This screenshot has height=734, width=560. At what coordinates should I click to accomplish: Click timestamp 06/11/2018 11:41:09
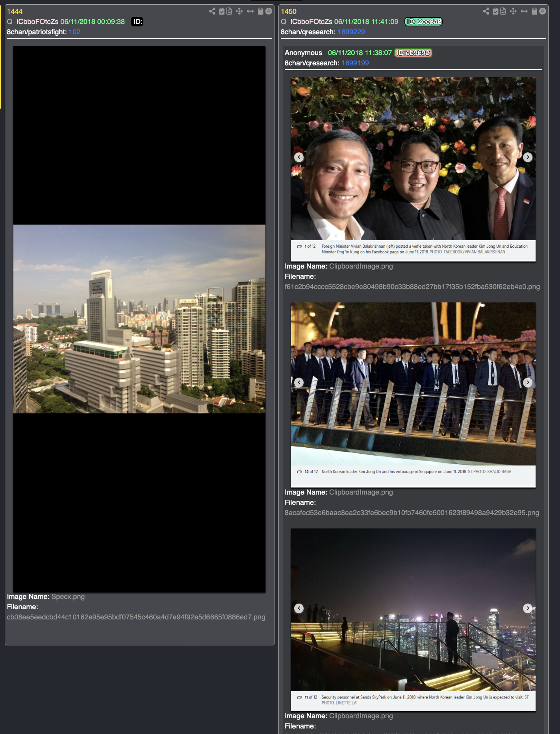point(366,22)
